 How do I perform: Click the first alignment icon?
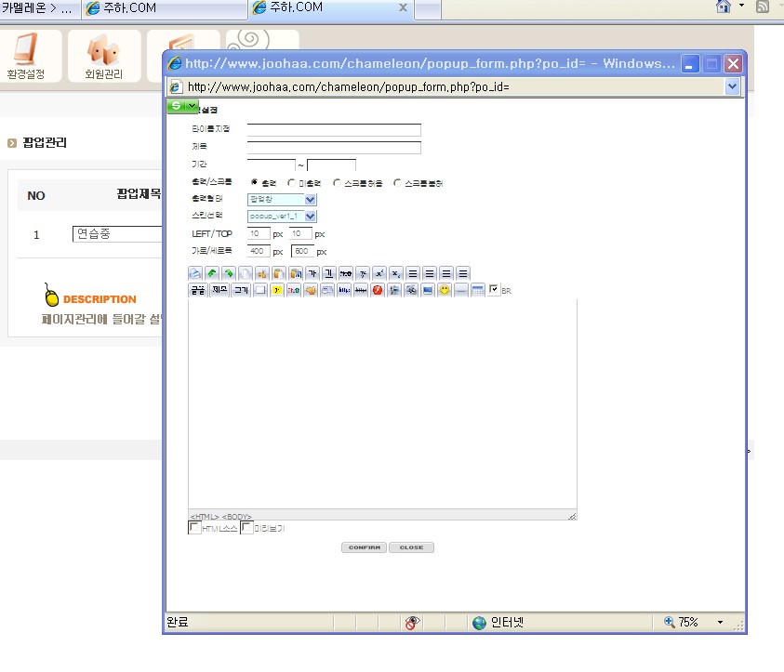click(413, 273)
